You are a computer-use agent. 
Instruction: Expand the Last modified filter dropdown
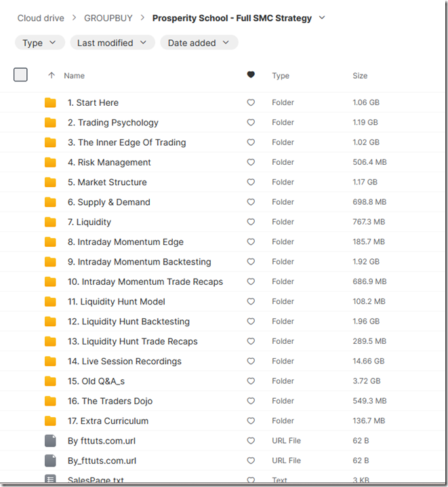(x=112, y=43)
